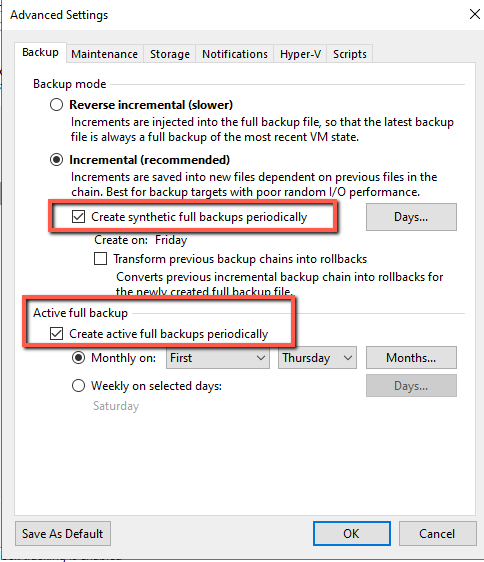Expand the First week-number dropdown
This screenshot has width=484, height=562.
pos(218,358)
